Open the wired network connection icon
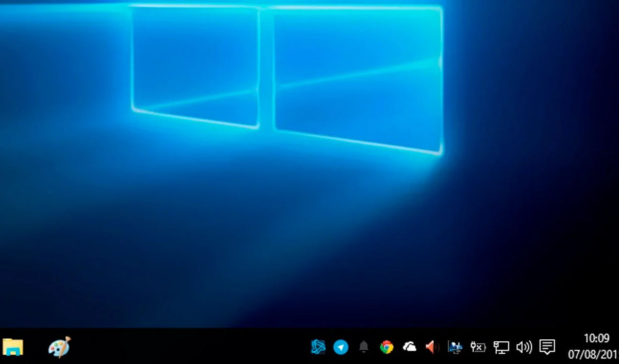The width and height of the screenshot is (619, 364). pos(501,348)
